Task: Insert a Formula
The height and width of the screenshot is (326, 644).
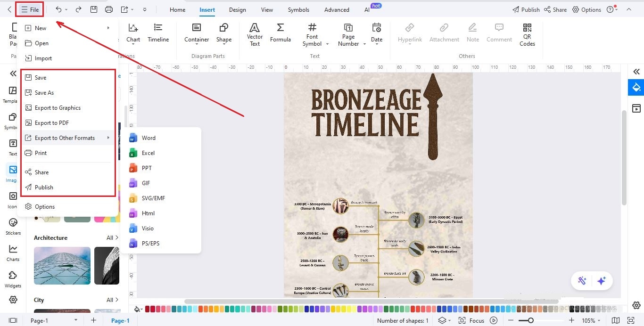Action: [281, 33]
